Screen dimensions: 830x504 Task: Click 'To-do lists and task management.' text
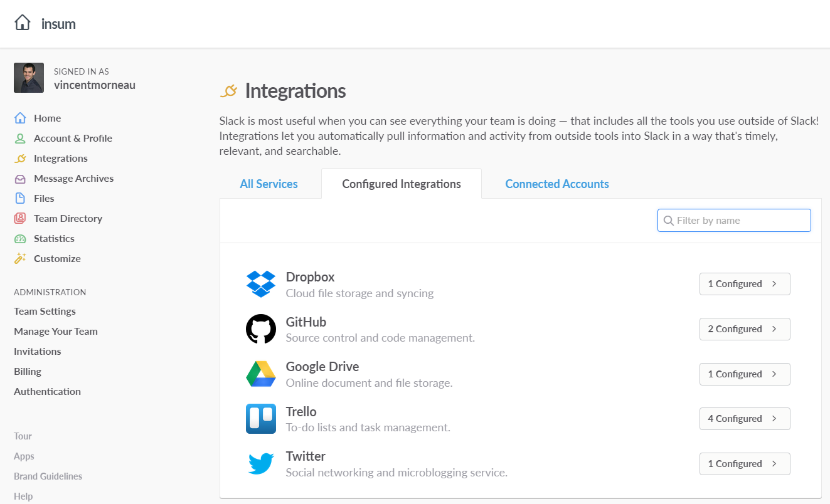pyautogui.click(x=368, y=428)
